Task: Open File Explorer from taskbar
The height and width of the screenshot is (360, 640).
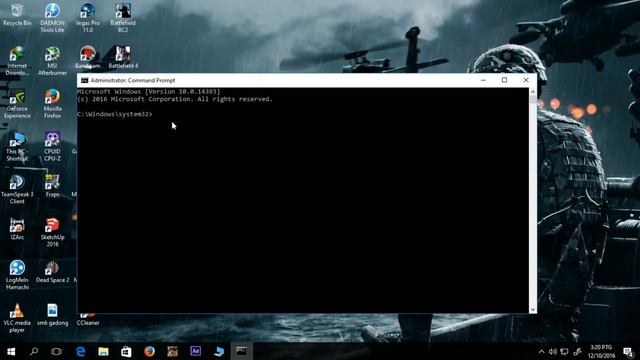Action: pyautogui.click(x=103, y=351)
